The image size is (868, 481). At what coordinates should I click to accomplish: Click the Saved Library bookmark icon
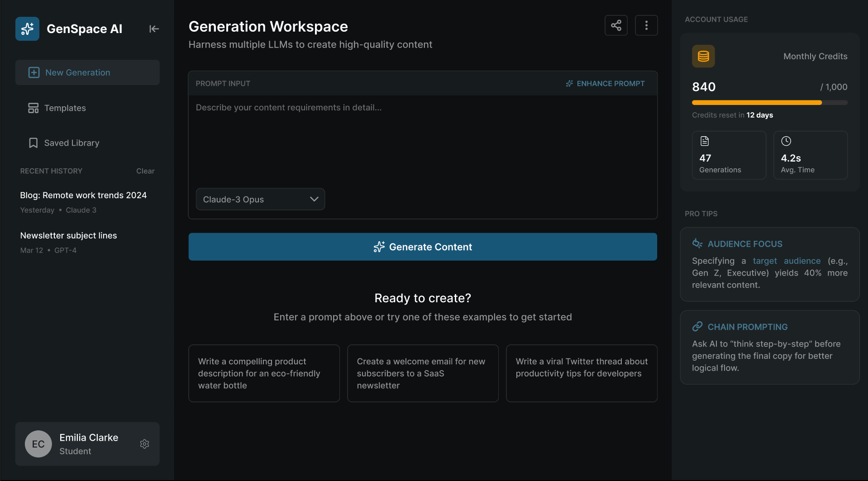(33, 143)
